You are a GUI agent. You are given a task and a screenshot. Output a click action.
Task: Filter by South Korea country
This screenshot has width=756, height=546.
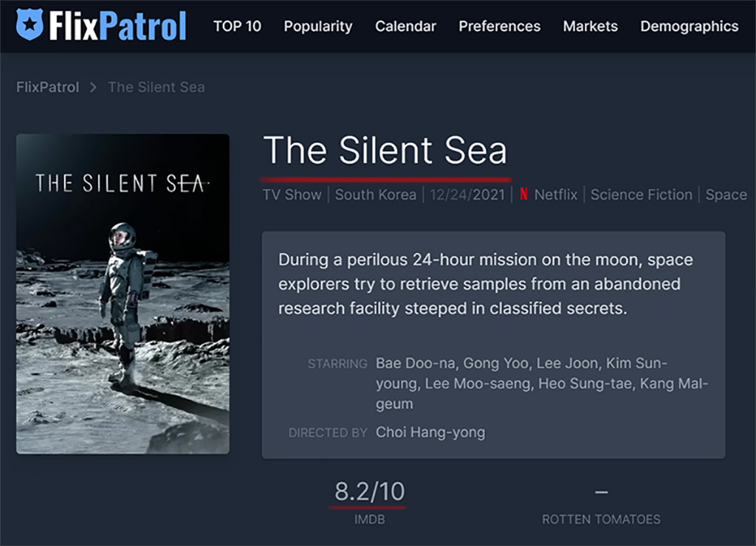point(376,195)
